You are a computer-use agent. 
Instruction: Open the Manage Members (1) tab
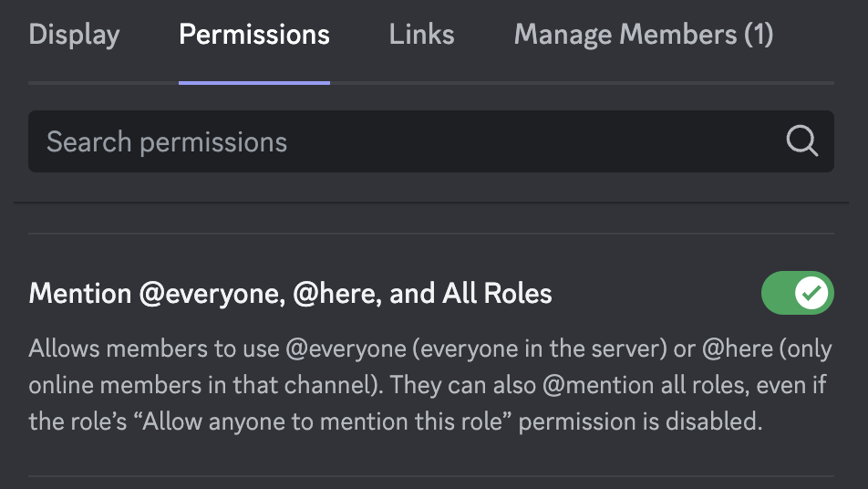click(644, 35)
